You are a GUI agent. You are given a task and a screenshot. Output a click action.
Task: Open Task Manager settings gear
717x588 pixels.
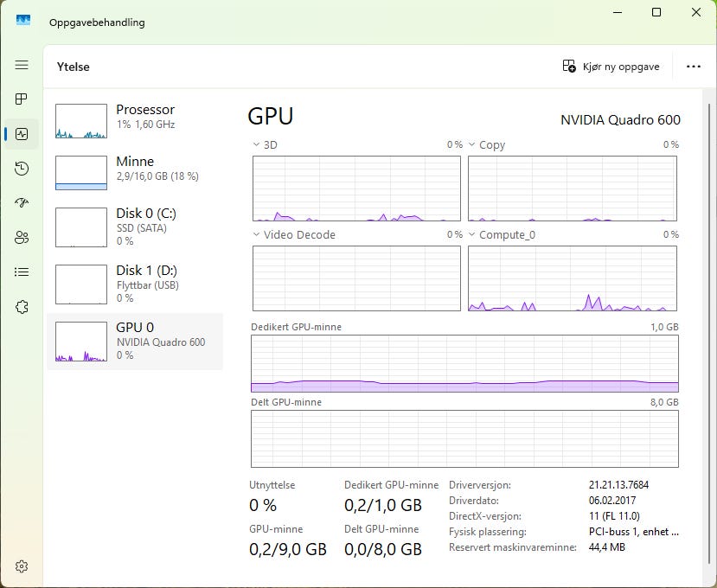click(x=22, y=566)
